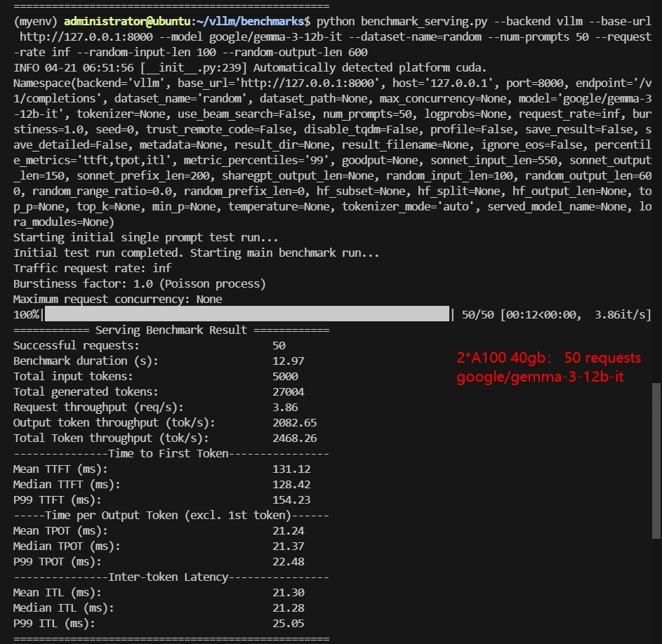This screenshot has height=644, width=662.
Task: Click the completed 50/50 progress bar
Action: [x=247, y=314]
